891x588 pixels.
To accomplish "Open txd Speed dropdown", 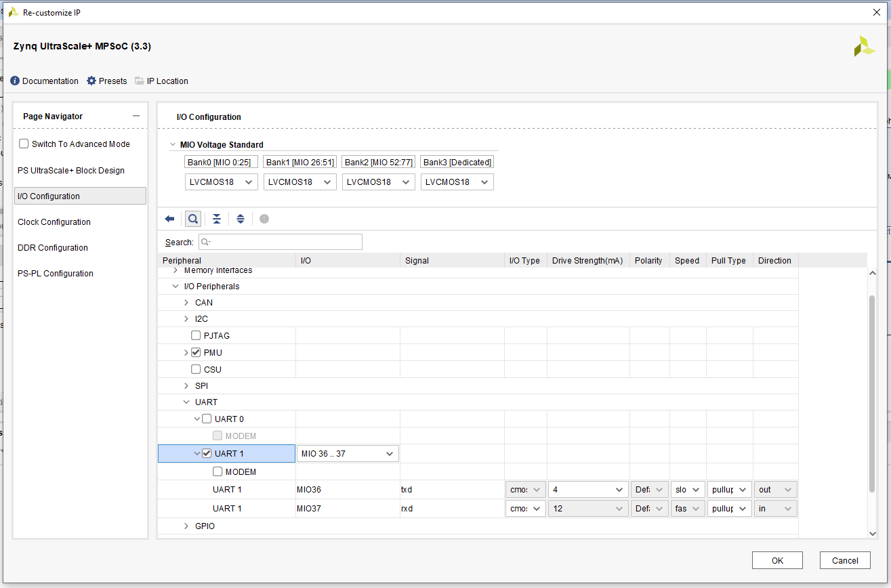I will point(688,490).
